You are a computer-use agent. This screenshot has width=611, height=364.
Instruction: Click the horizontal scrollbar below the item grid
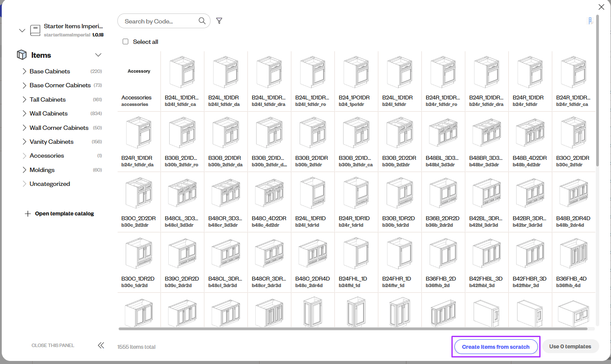tap(357, 329)
